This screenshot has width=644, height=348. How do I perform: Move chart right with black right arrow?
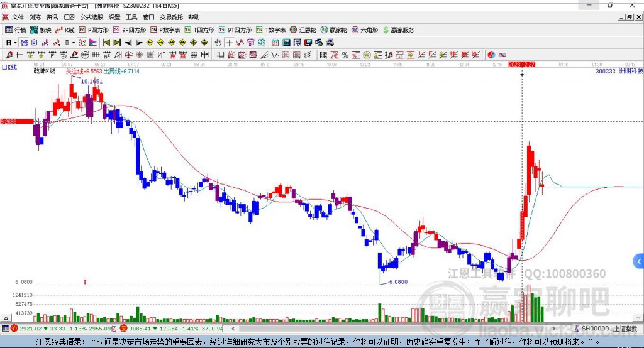tap(139, 43)
